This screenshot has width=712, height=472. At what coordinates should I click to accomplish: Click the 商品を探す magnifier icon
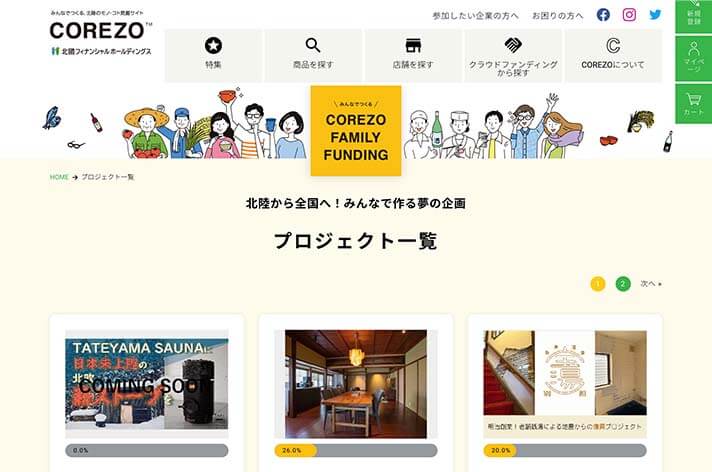pos(313,45)
